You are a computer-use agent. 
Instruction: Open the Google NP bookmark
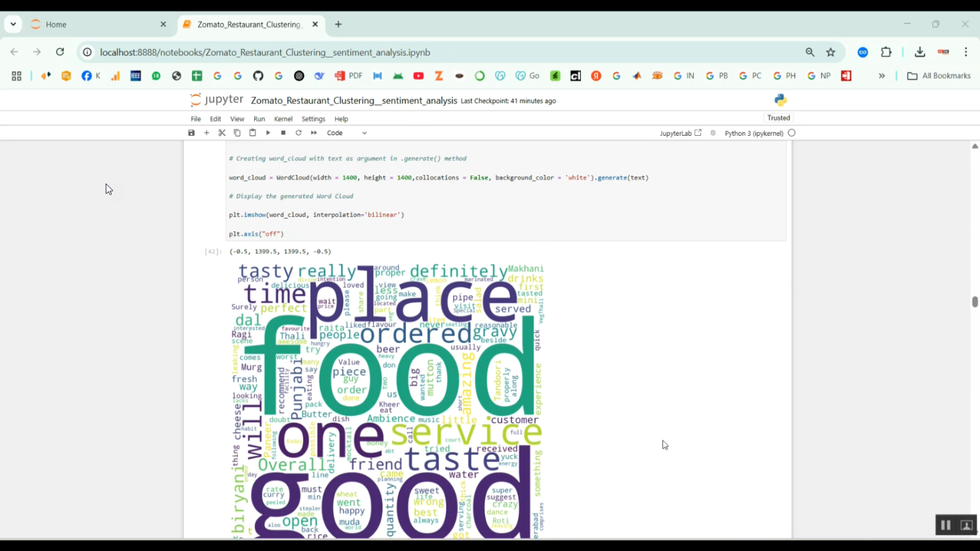(819, 76)
